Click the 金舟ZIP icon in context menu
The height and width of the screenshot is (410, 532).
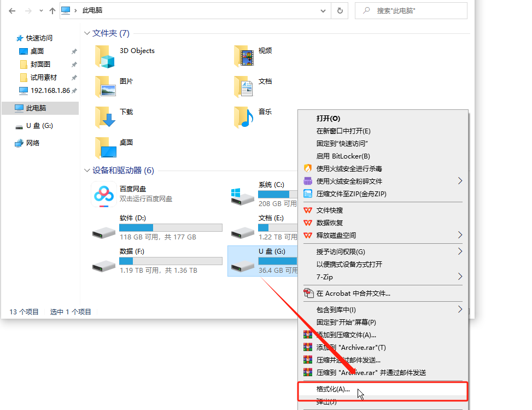coord(308,193)
